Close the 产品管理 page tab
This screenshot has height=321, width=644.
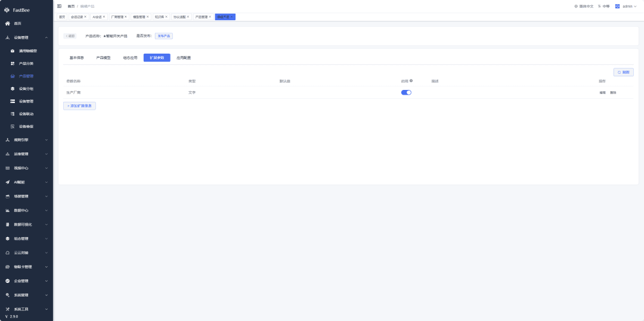210,17
